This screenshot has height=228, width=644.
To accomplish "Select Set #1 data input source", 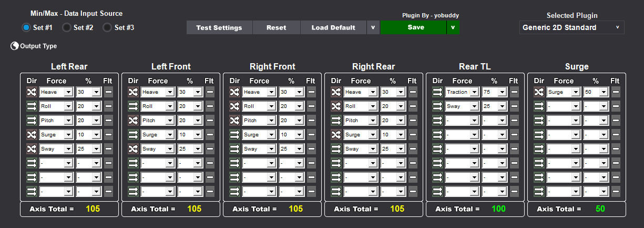I will [26, 27].
